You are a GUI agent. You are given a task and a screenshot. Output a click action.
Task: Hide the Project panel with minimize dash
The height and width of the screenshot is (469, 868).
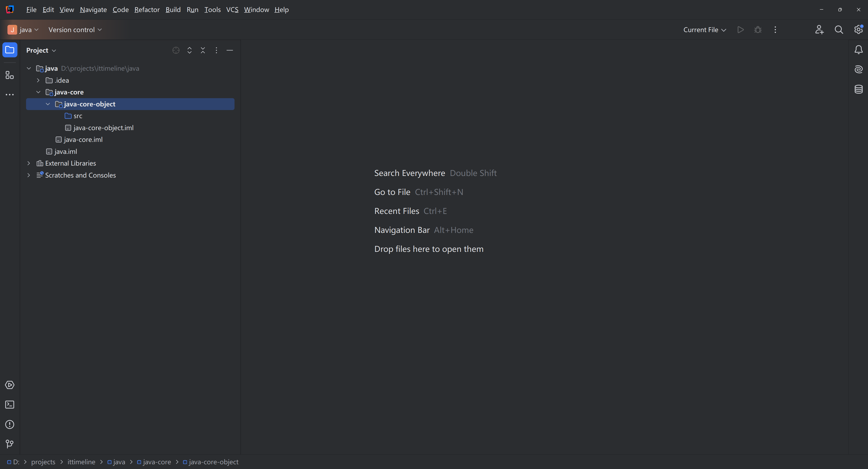tap(230, 51)
